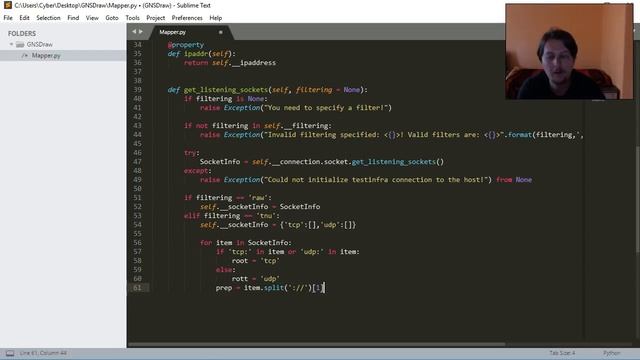Screen dimensions: 640x360
Task: Switch to the Mapper.py tab
Action: (173, 32)
